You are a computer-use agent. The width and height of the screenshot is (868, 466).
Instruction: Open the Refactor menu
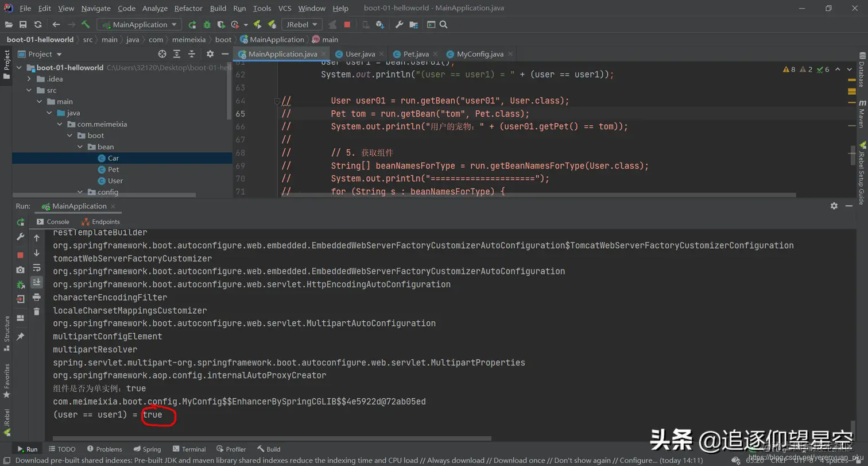pyautogui.click(x=188, y=9)
